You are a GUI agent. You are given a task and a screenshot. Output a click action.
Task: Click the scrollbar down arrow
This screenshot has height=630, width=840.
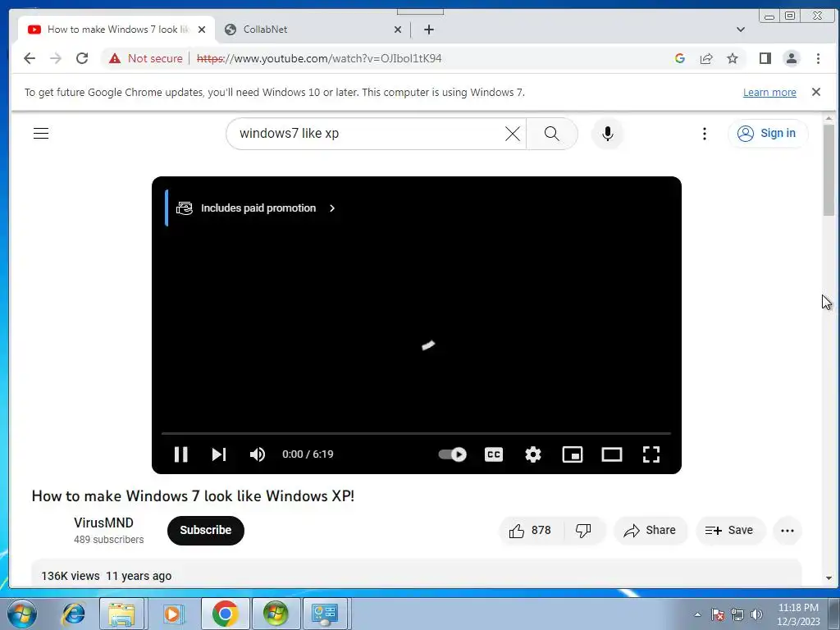pyautogui.click(x=829, y=578)
